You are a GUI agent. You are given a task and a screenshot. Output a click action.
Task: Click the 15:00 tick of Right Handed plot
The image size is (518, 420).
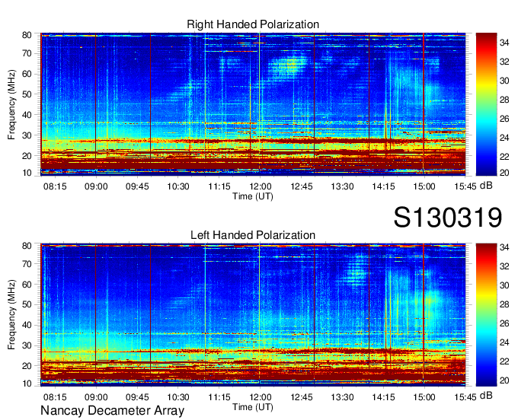coord(424,186)
